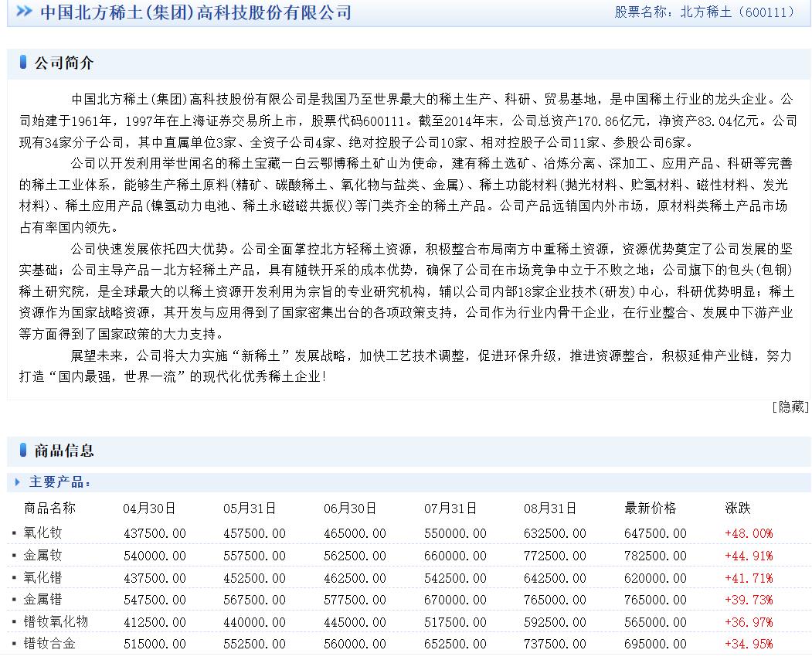Click the latest price 695000.00

[x=656, y=644]
